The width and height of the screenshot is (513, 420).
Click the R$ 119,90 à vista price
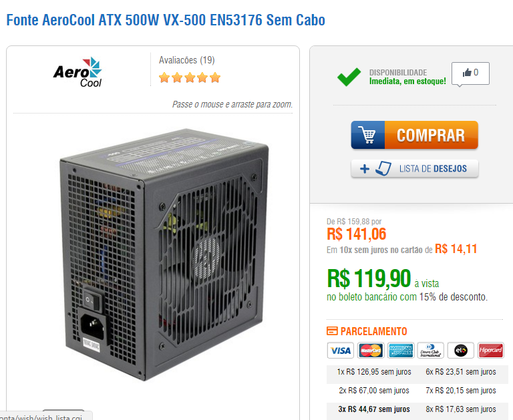[x=383, y=279]
